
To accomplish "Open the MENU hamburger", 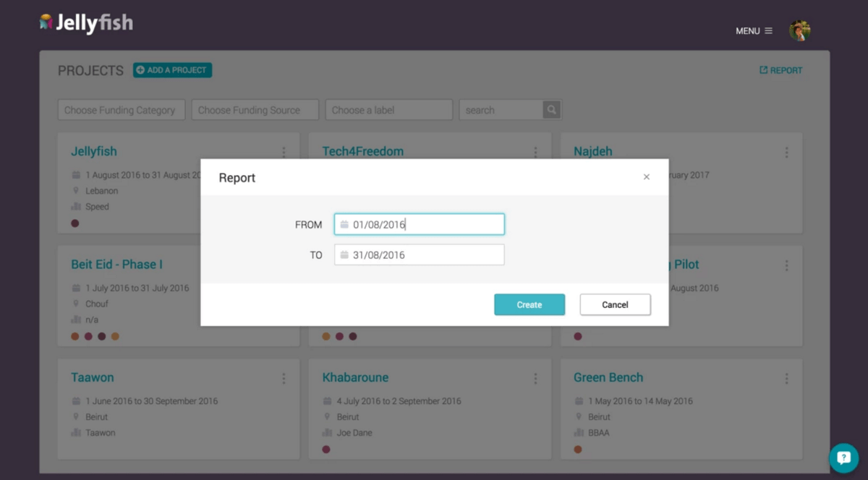I will tap(754, 31).
